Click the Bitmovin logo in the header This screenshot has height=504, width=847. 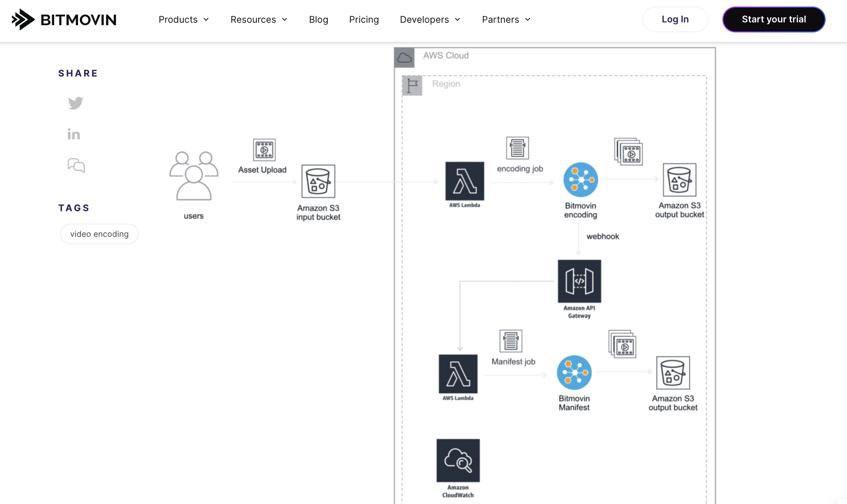64,19
